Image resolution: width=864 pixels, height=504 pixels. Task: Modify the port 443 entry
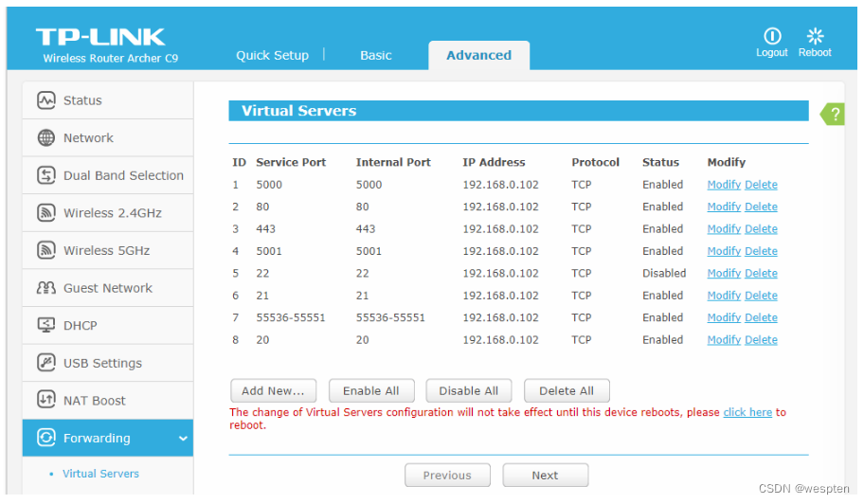click(x=724, y=228)
